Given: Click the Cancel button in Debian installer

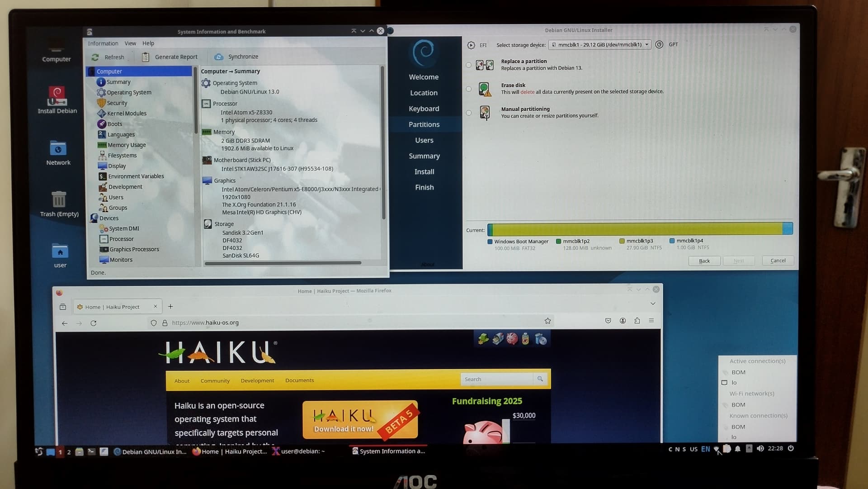Looking at the screenshot, I should coord(778,261).
